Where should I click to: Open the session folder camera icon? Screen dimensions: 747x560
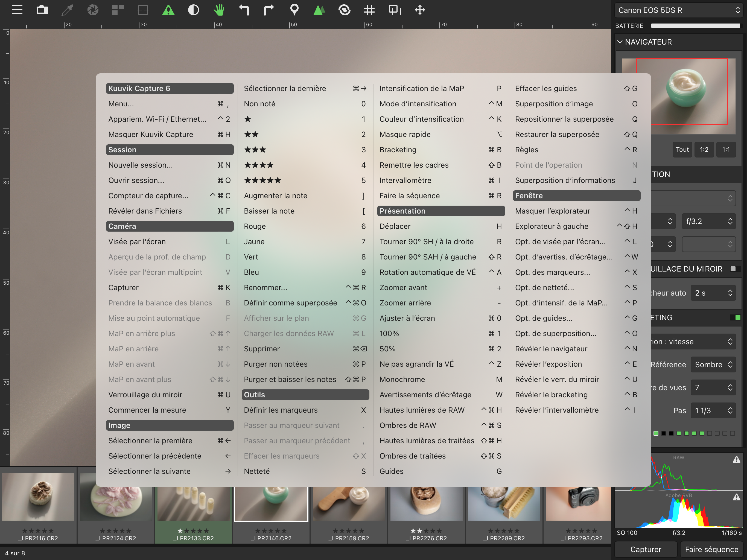click(42, 10)
